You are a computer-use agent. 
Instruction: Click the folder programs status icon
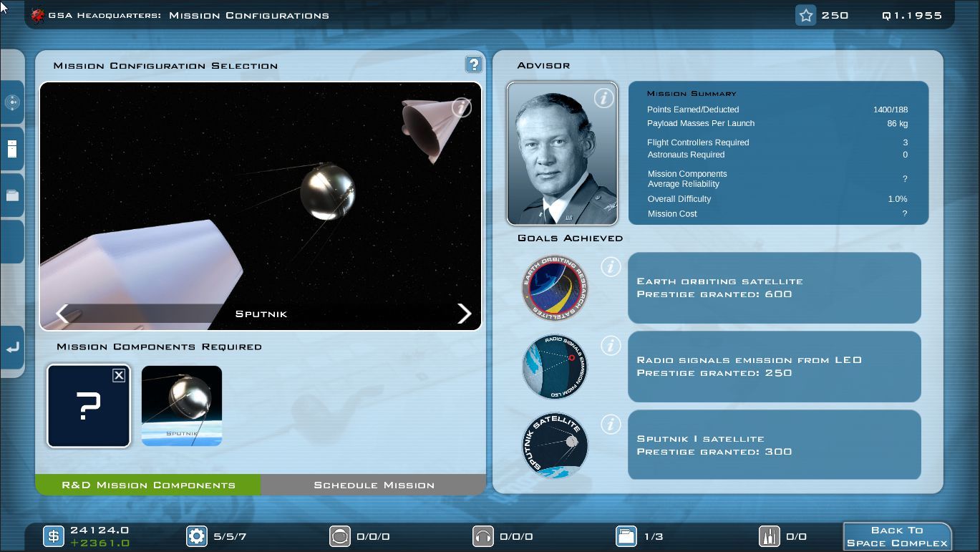[x=626, y=536]
